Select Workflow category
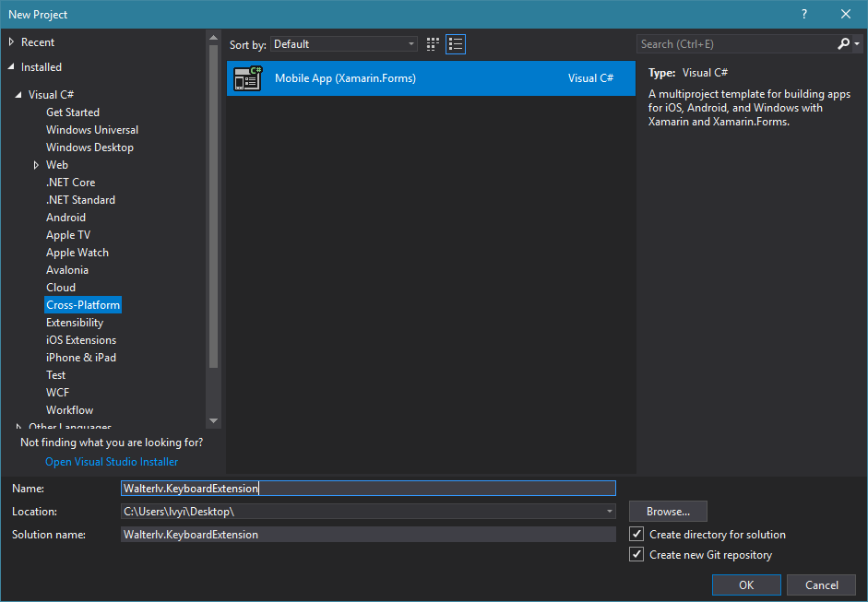Image resolution: width=868 pixels, height=602 pixels. pos(70,410)
